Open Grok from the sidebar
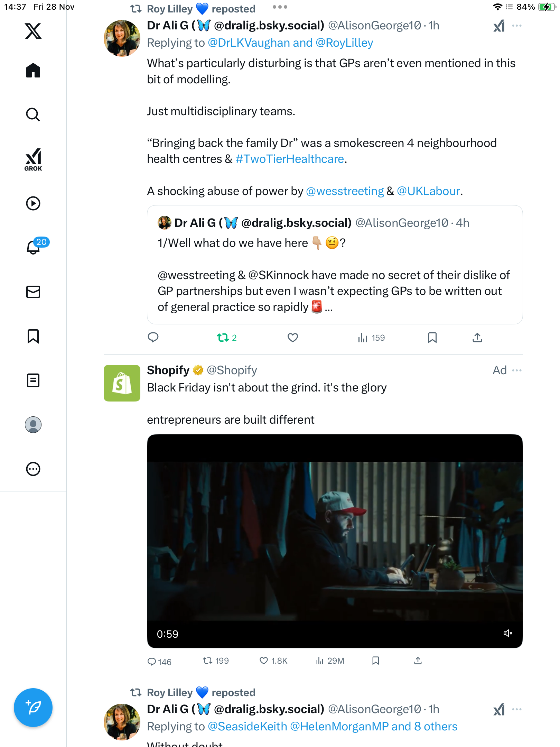 pyautogui.click(x=33, y=159)
